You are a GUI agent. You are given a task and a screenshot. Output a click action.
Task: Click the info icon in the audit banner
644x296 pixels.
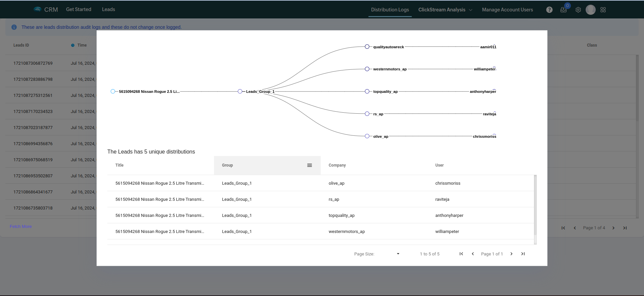pos(14,27)
